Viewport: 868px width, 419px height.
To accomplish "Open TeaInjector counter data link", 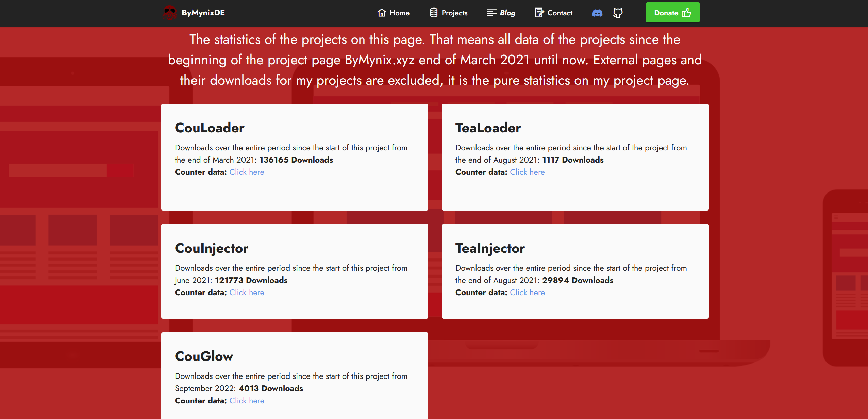I will [x=527, y=292].
